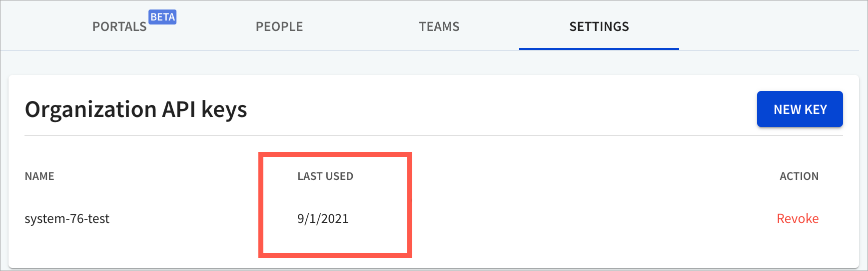Click the BETA badge beside Portals
Viewport: 868px width, 271px height.
click(163, 17)
